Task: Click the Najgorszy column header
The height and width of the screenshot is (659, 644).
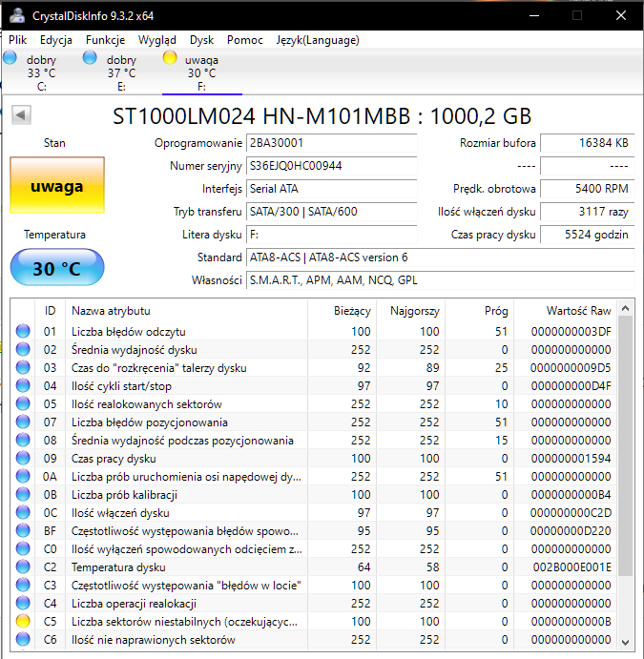Action: (410, 311)
